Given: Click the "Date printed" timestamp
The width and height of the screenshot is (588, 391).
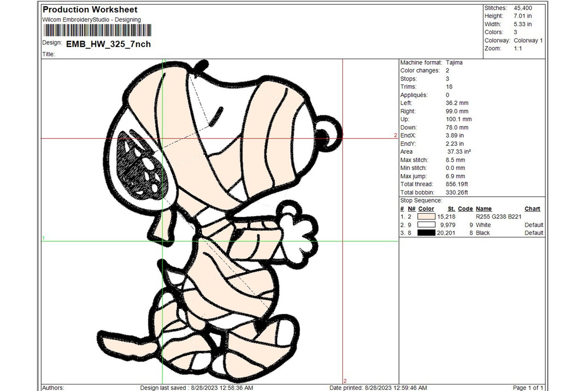Looking at the screenshot, I should 378,387.
